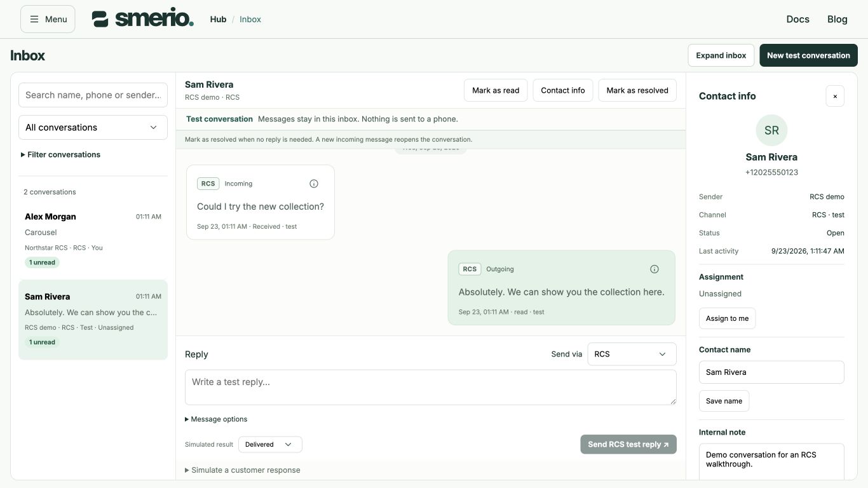Click RCS badge on incoming message
Viewport: 868px width, 488px height.
[208, 184]
